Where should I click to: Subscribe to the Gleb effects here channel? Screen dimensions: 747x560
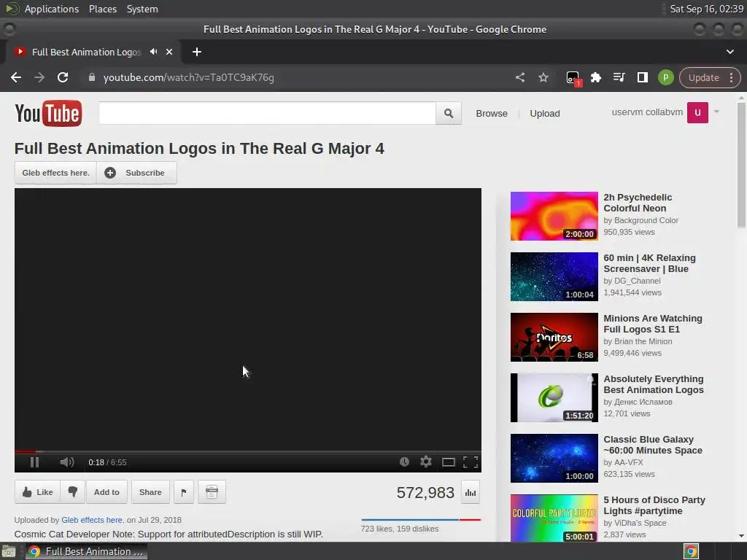[136, 173]
